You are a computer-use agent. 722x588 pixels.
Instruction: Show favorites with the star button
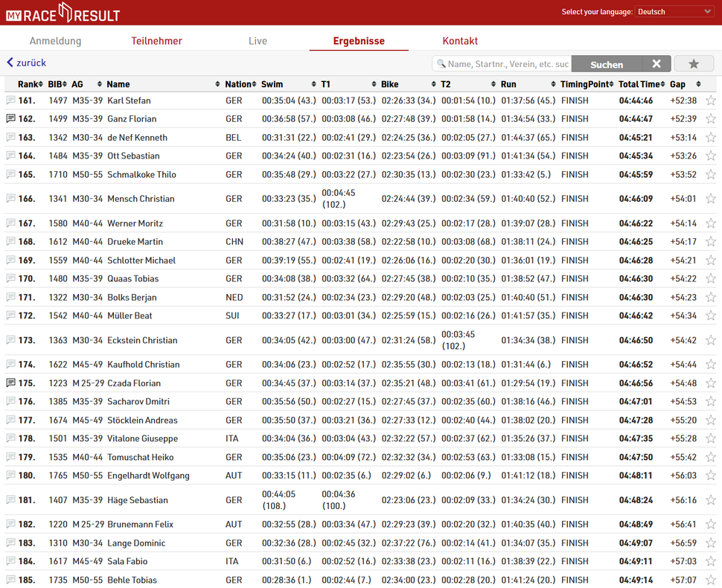tap(694, 64)
